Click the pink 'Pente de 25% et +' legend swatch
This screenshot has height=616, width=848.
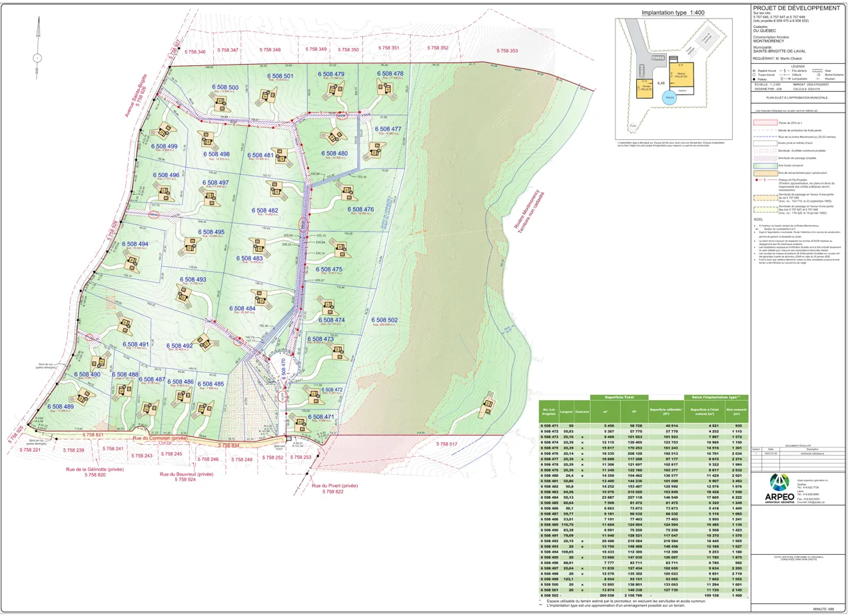[x=765, y=123]
